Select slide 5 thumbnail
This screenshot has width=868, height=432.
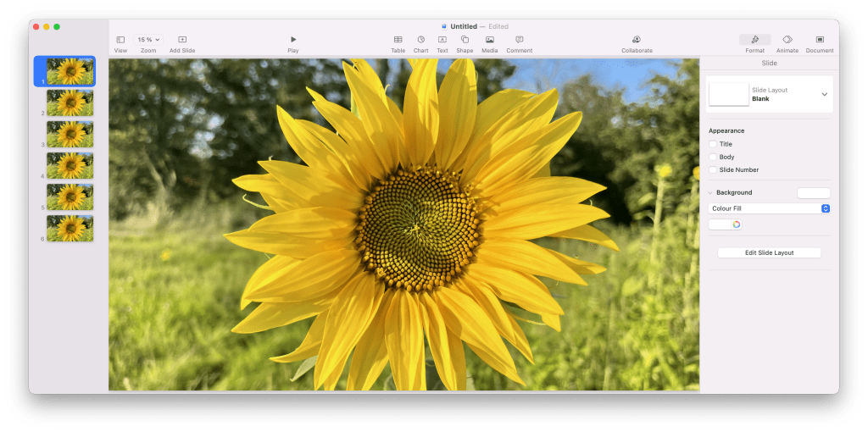pos(70,197)
